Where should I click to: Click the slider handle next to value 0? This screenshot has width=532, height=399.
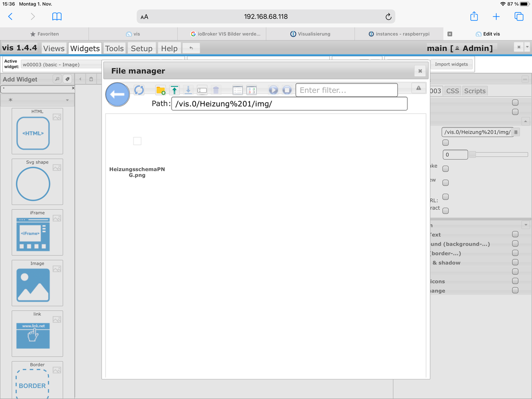coord(473,155)
